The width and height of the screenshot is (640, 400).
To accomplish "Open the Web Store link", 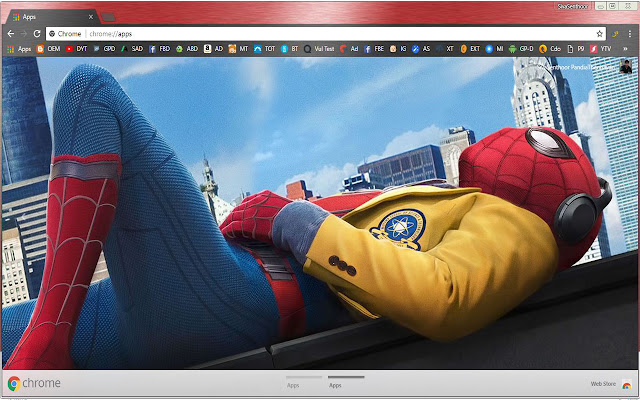I will point(611,384).
